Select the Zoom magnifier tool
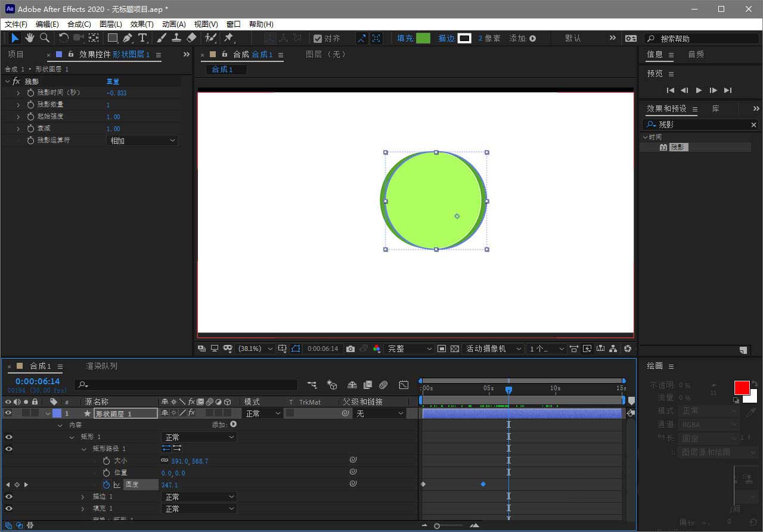The image size is (763, 532). click(45, 38)
